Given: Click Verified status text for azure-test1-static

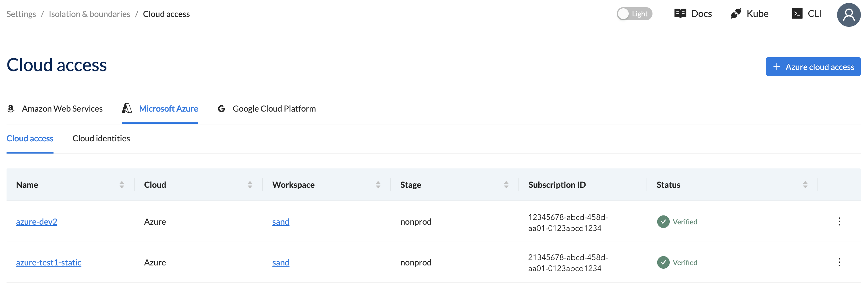Looking at the screenshot, I should coord(685,262).
